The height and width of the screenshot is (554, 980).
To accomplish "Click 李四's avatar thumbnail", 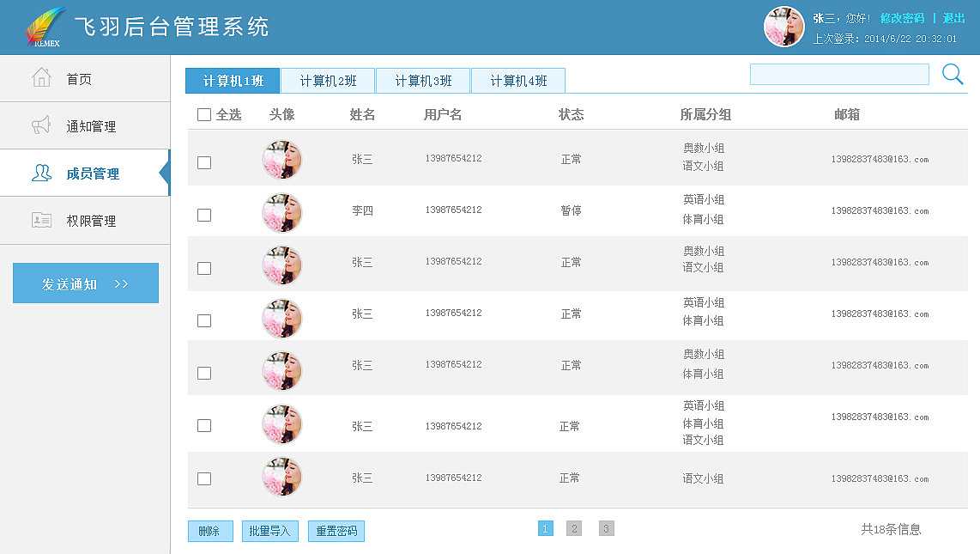I will [x=281, y=213].
